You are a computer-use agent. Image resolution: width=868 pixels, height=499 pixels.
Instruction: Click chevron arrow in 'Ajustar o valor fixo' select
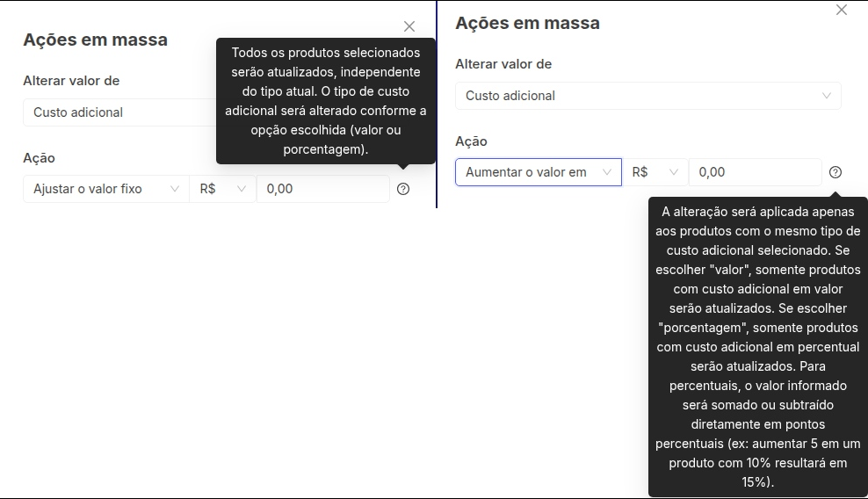[x=174, y=189]
